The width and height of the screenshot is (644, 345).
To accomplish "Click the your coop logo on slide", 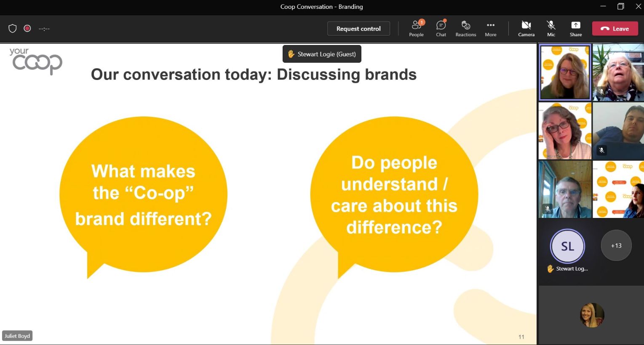I will tap(36, 61).
